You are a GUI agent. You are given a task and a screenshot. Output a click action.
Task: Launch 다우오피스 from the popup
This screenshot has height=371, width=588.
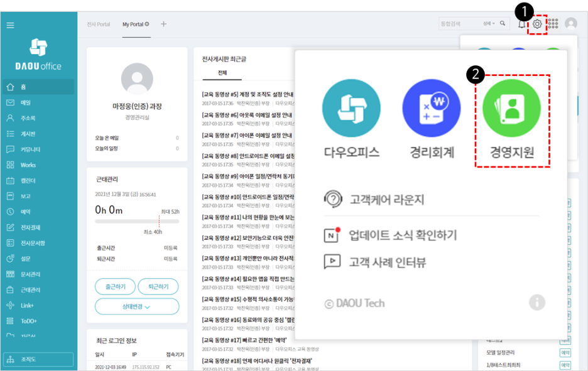tap(351, 119)
